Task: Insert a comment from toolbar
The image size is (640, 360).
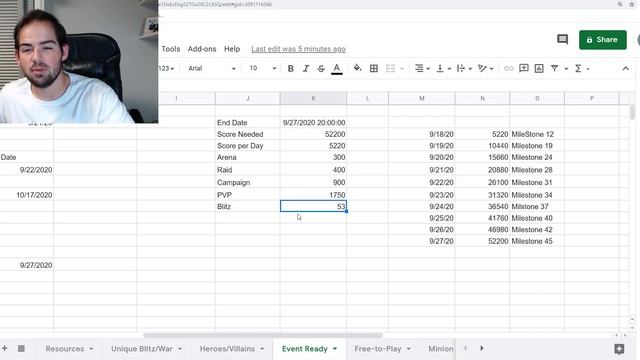Action: click(524, 68)
